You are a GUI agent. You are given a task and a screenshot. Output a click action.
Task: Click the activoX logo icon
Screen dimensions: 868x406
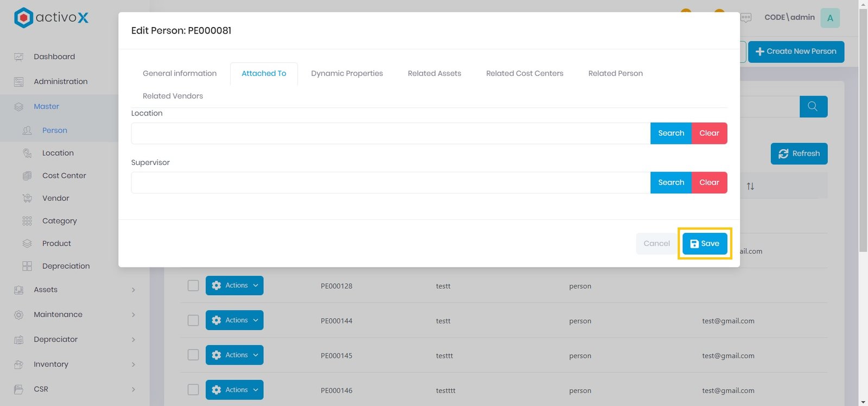(x=23, y=18)
